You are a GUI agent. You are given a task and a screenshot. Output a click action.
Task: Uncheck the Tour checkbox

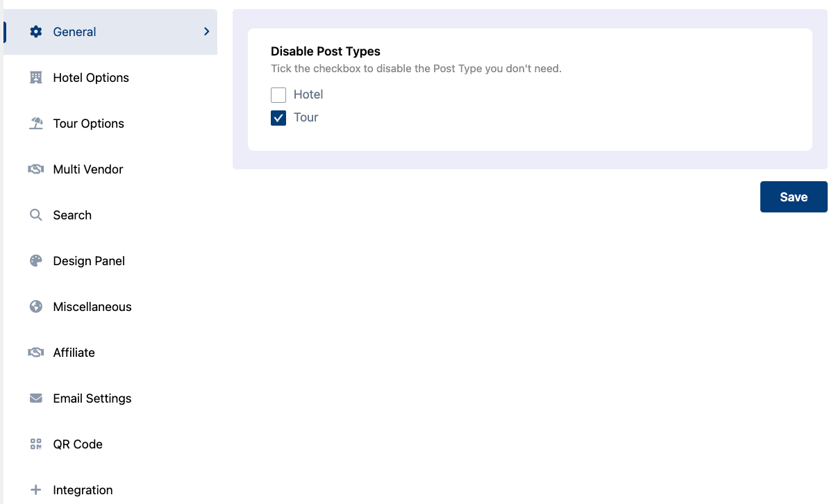coord(278,118)
